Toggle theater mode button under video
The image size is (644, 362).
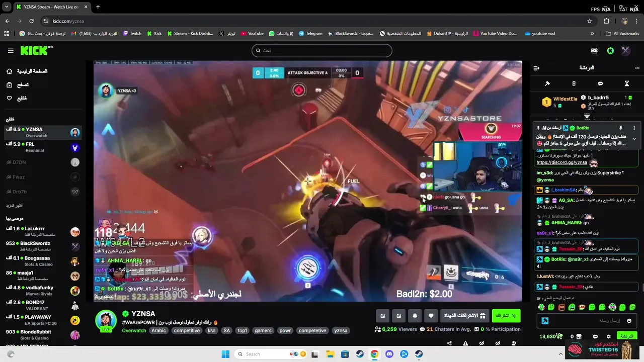pyautogui.click(x=398, y=316)
